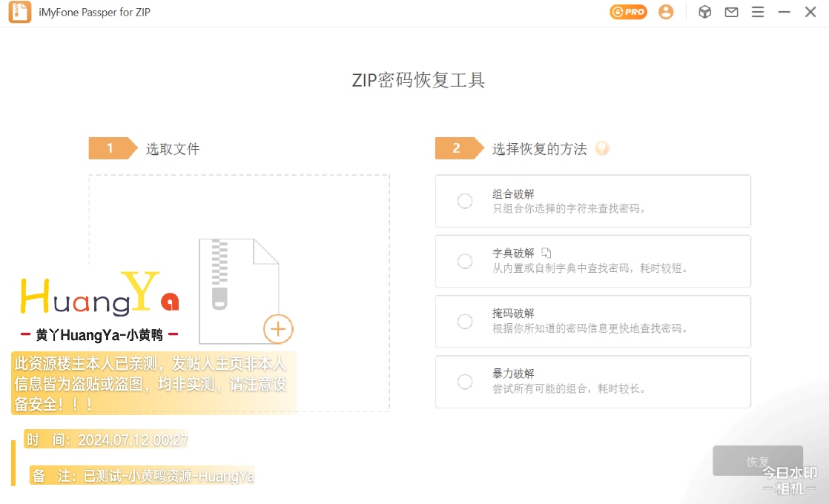Click the ZIP archive file icon
Image resolution: width=829 pixels, height=504 pixels.
[x=237, y=289]
